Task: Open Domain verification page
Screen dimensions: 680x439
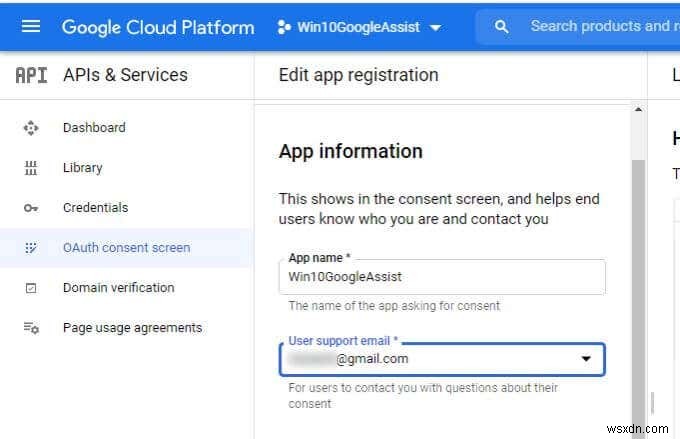Action: 118,288
